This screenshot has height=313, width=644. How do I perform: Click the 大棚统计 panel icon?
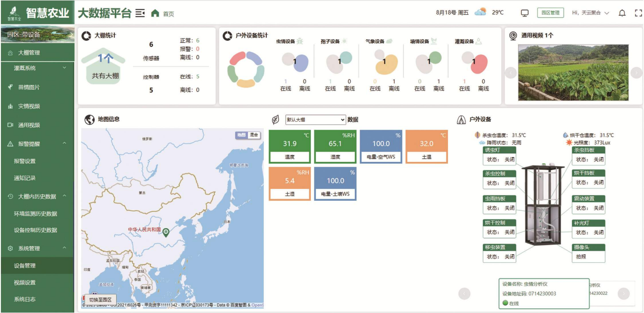click(86, 36)
